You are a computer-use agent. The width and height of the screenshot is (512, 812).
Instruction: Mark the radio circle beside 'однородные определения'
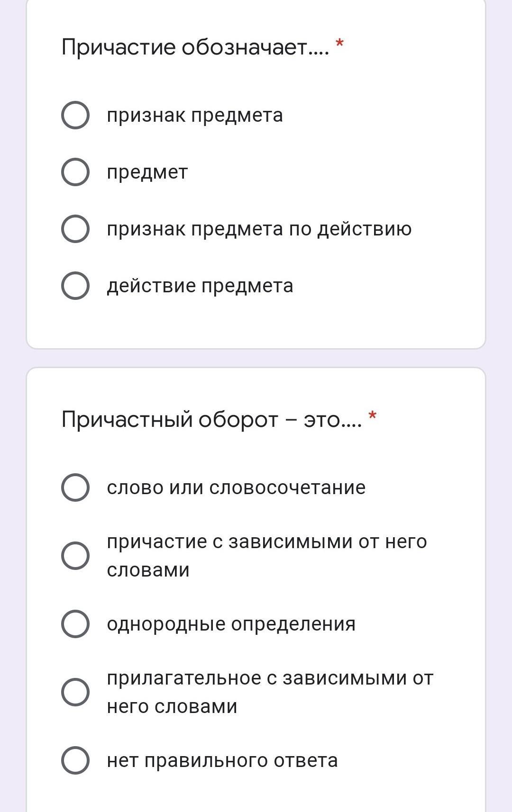coord(75,624)
